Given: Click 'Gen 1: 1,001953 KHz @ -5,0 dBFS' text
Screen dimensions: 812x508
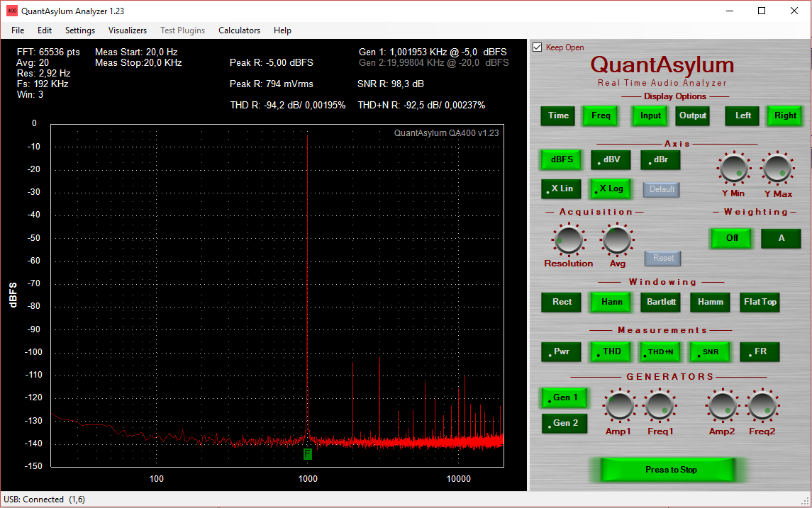Looking at the screenshot, I should [433, 52].
